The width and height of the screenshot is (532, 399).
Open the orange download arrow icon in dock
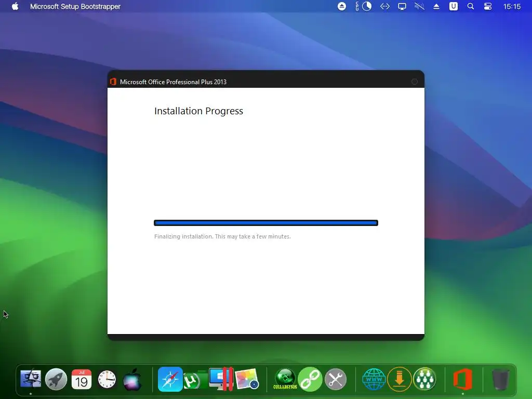click(400, 379)
